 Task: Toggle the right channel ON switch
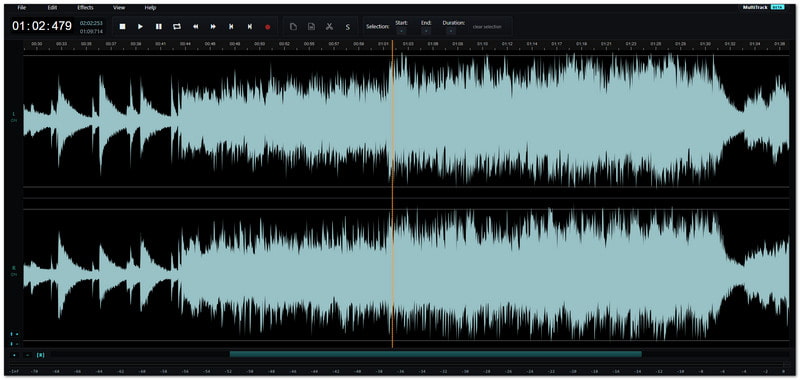pyautogui.click(x=14, y=274)
